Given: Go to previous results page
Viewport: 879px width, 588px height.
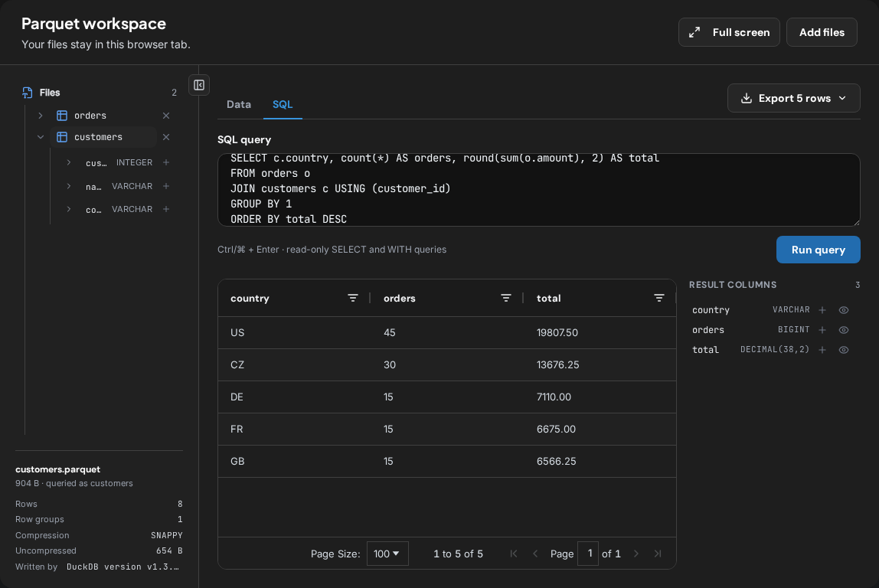Looking at the screenshot, I should click(535, 554).
